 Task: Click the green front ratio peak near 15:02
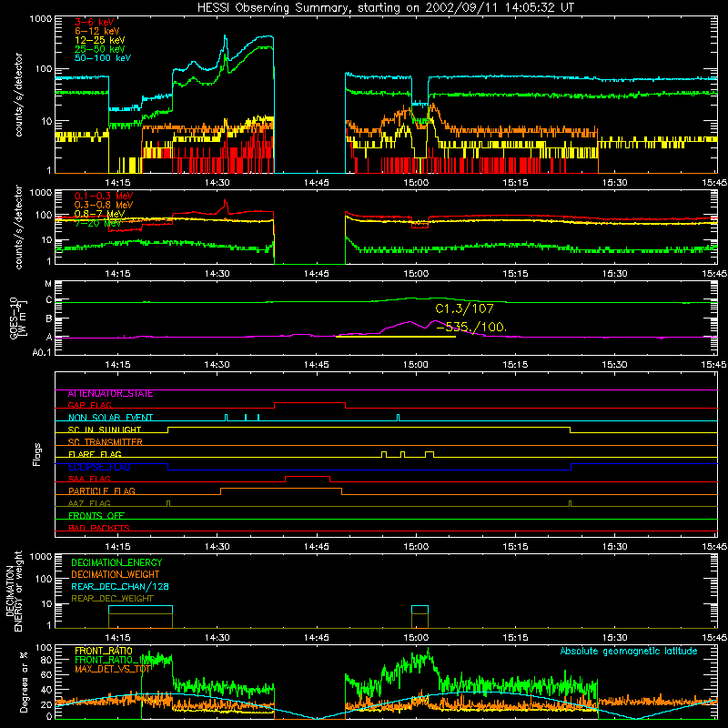(428, 650)
